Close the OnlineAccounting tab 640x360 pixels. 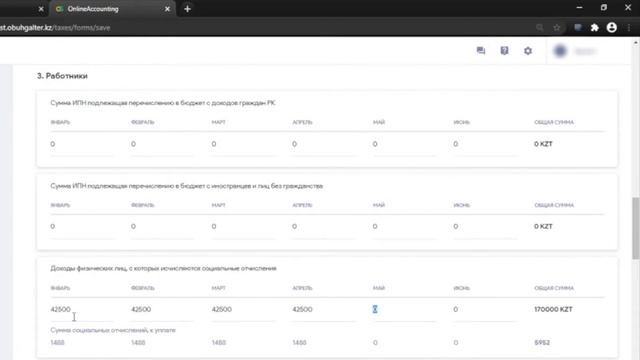[167, 9]
